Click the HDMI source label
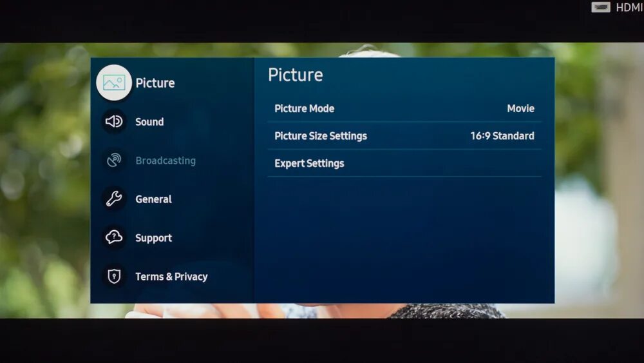Image resolution: width=644 pixels, height=363 pixels. [629, 7]
